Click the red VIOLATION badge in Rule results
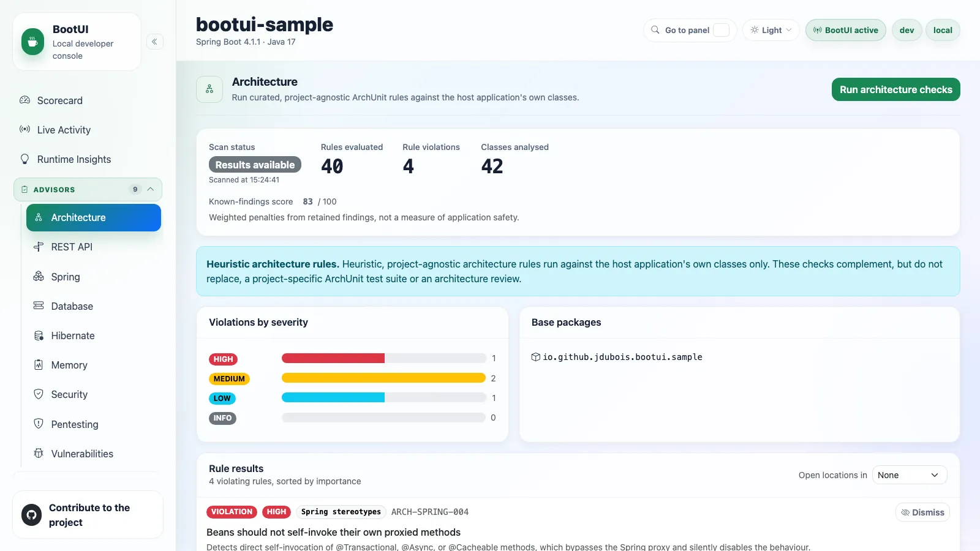Screen dimensions: 980x551 pos(232,512)
